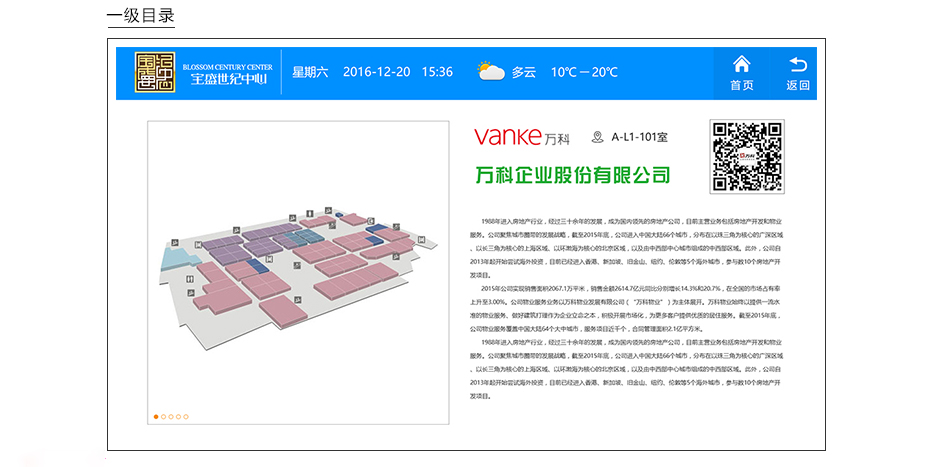Select the first orange pagination dot
Image resolution: width=942 pixels, height=467 pixels.
click(x=156, y=416)
